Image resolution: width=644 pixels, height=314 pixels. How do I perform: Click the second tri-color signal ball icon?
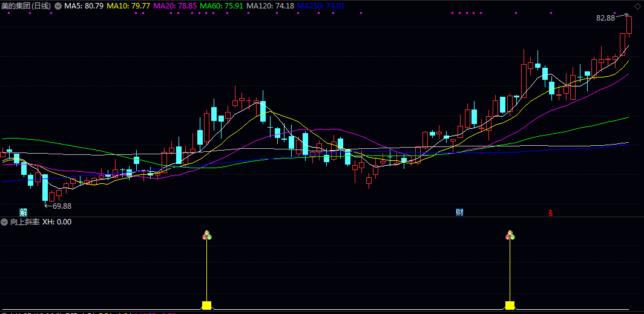click(510, 235)
